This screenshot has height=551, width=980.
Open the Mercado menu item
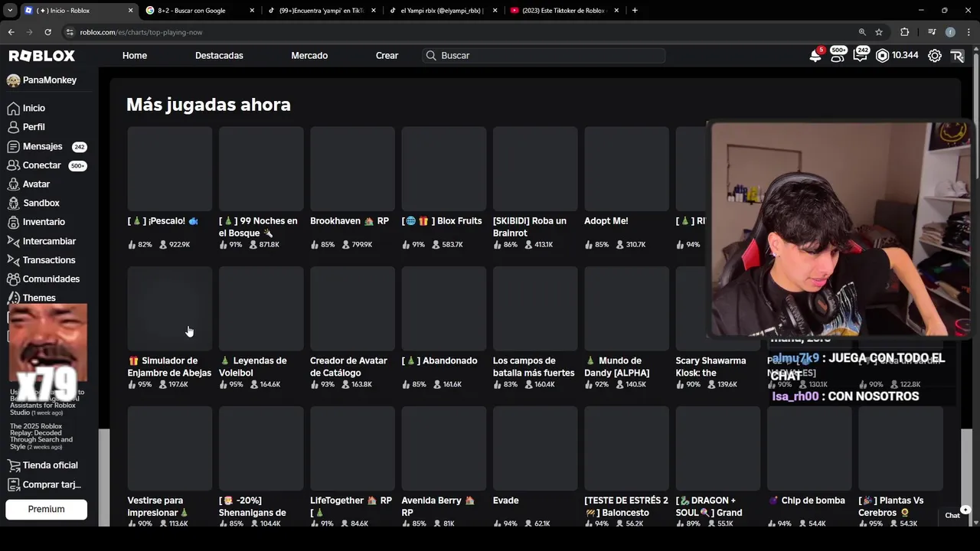tap(309, 56)
